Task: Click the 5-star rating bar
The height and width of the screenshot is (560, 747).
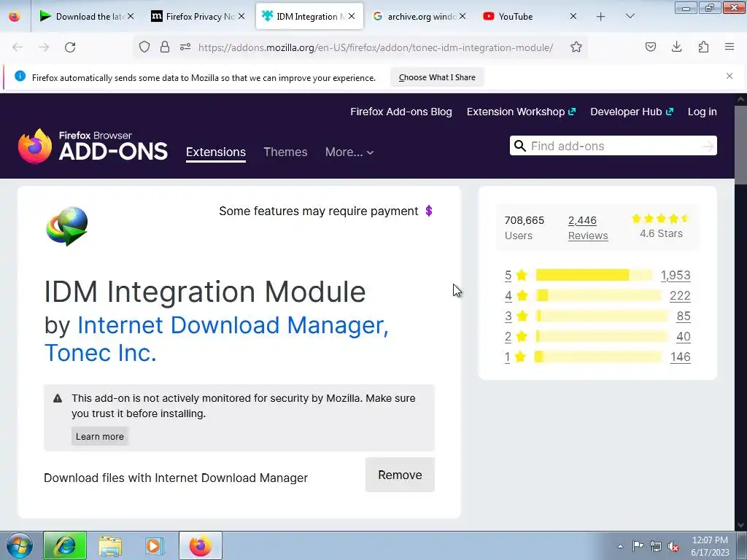Action: click(x=594, y=275)
